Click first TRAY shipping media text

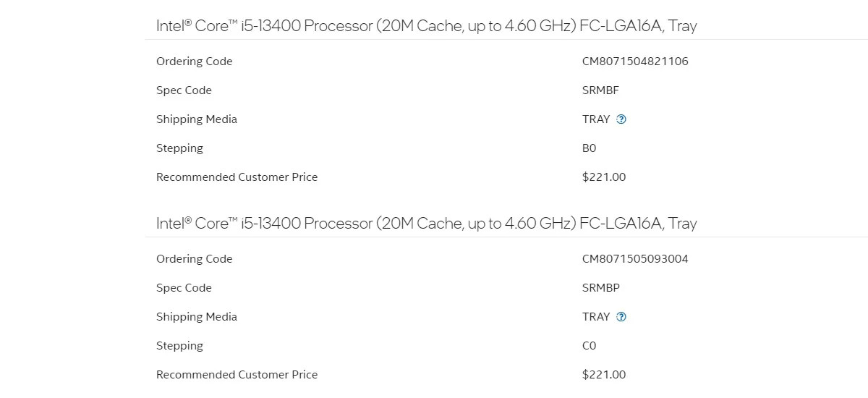(596, 119)
